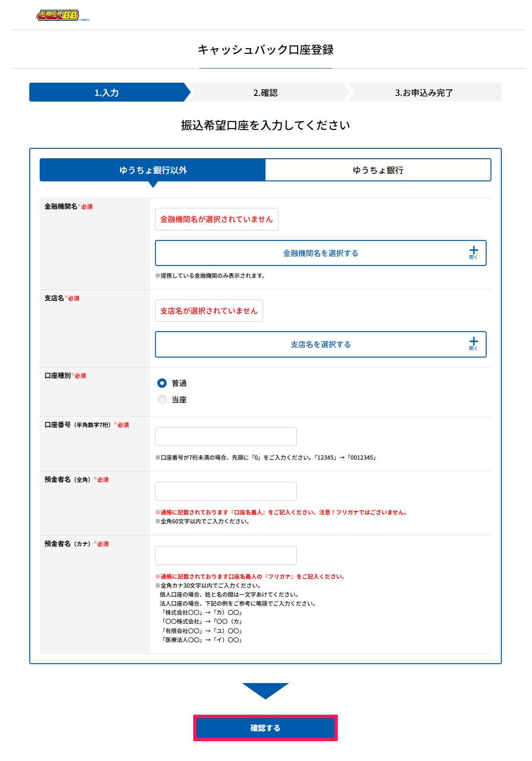Screen dimensions: 532x761
Task: Click the キャッシュバック口座登録 heading
Action: (x=266, y=50)
